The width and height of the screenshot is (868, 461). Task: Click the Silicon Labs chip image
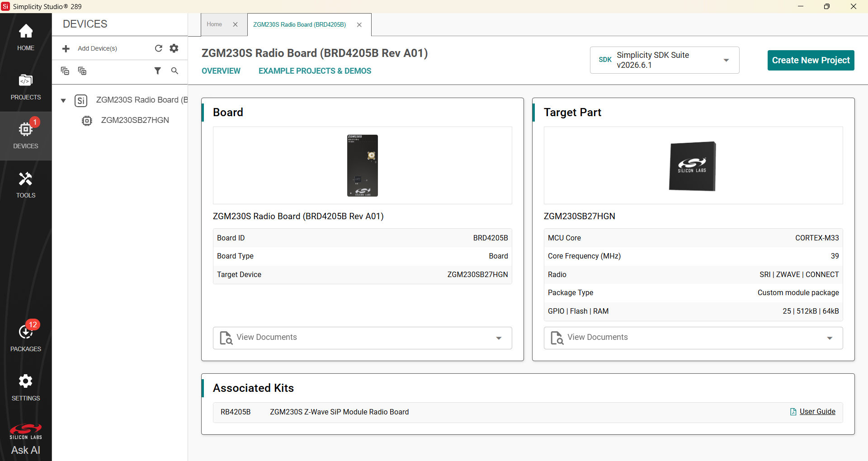(693, 166)
